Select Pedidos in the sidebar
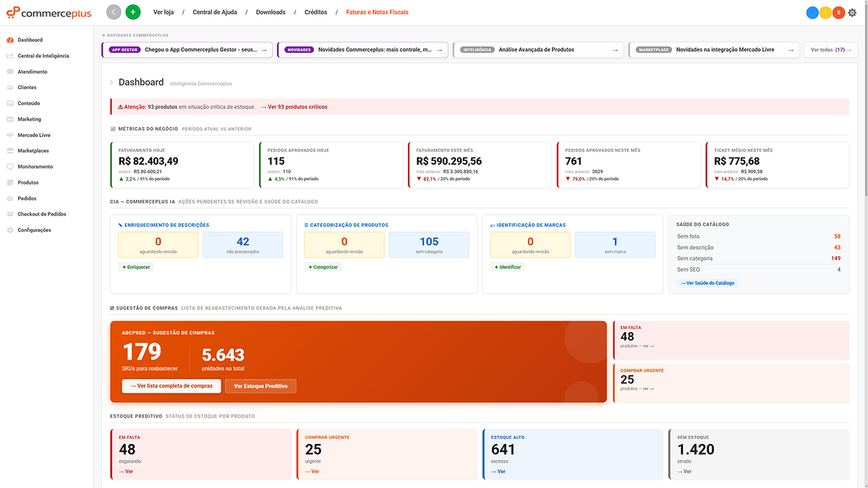 (27, 198)
